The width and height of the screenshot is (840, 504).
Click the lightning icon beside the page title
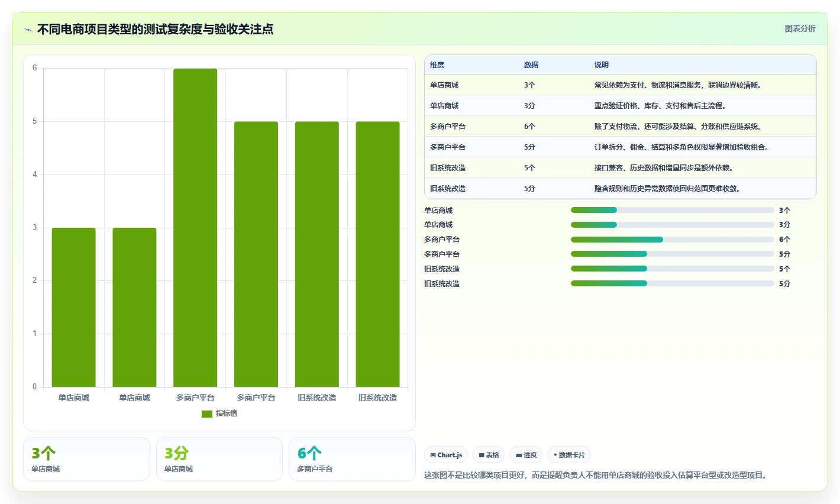pyautogui.click(x=28, y=30)
